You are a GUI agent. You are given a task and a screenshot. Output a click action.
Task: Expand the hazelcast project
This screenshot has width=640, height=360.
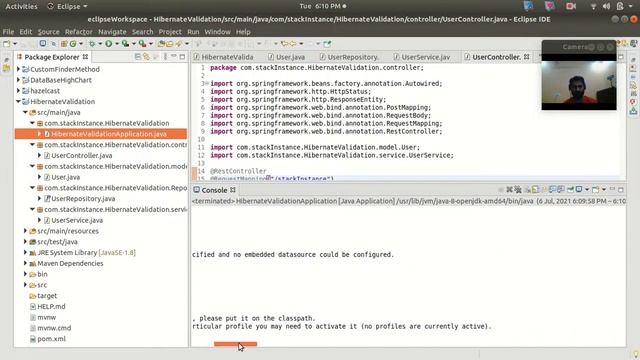(x=18, y=91)
